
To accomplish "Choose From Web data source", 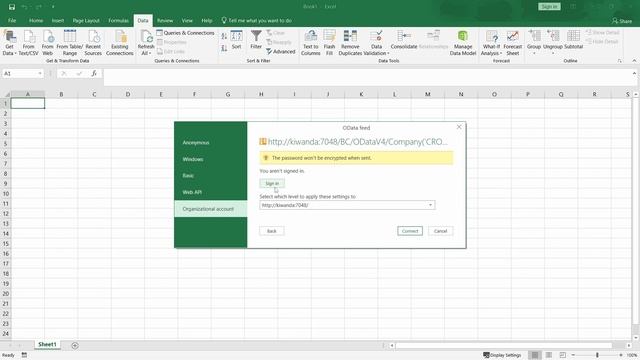I will click(48, 42).
